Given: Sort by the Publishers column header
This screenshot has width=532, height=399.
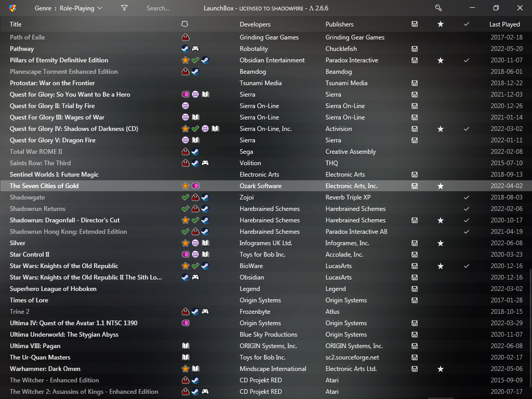Looking at the screenshot, I should click(339, 24).
